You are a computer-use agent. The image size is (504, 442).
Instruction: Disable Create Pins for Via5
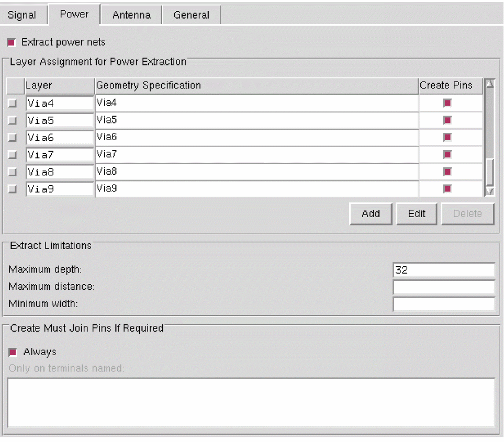(x=447, y=120)
